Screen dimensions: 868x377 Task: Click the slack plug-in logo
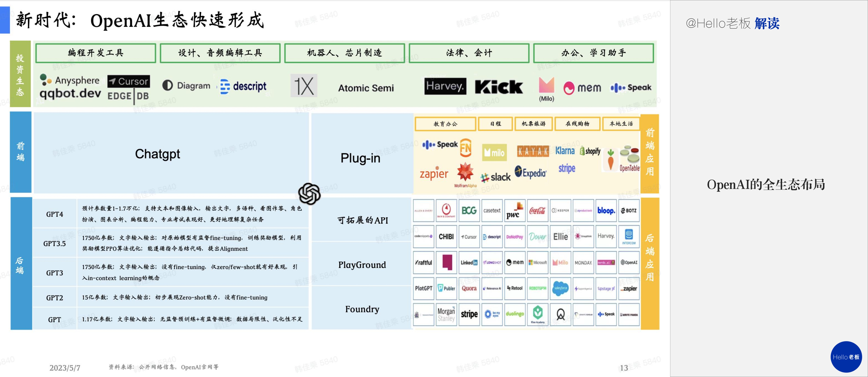pyautogui.click(x=495, y=177)
